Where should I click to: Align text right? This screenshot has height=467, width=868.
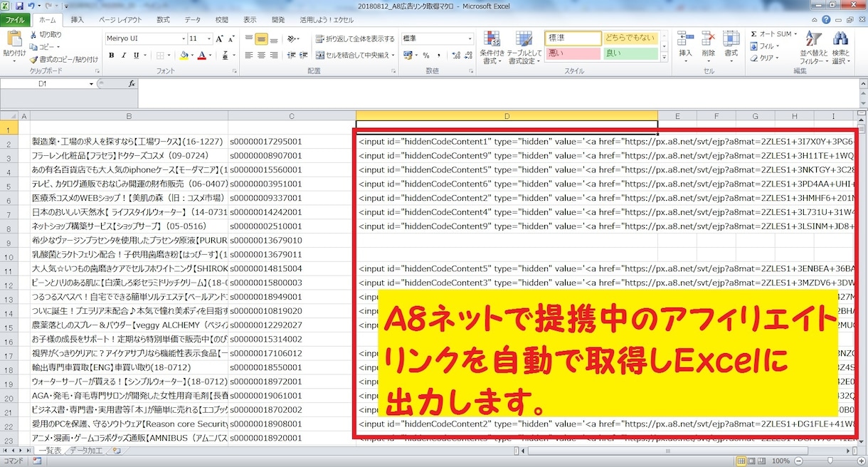(x=274, y=56)
